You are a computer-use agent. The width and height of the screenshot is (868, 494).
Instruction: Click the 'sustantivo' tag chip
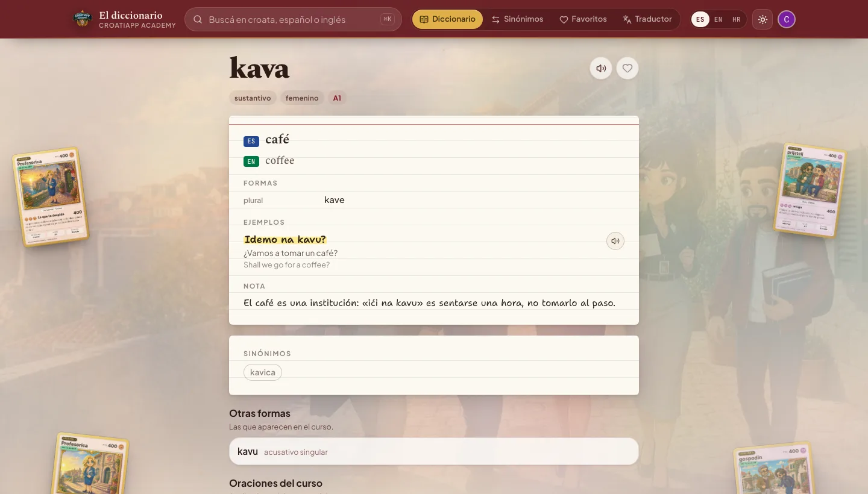coord(253,98)
